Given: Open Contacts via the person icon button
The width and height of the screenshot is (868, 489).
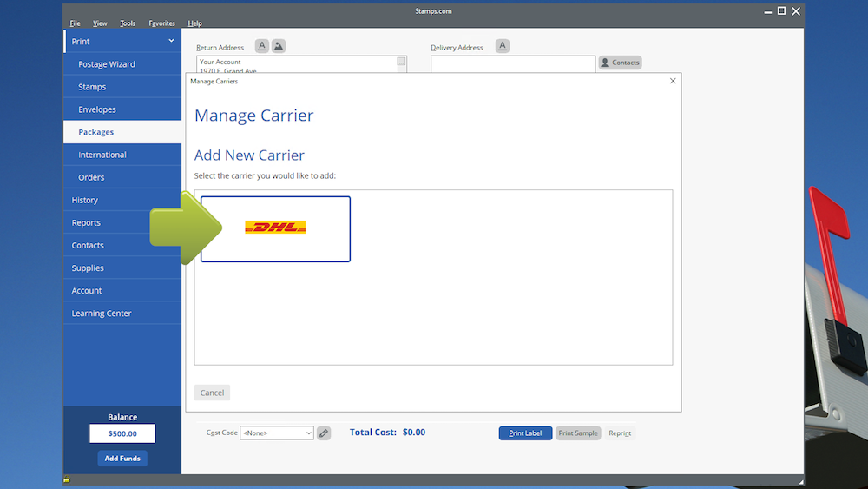Looking at the screenshot, I should click(x=620, y=63).
